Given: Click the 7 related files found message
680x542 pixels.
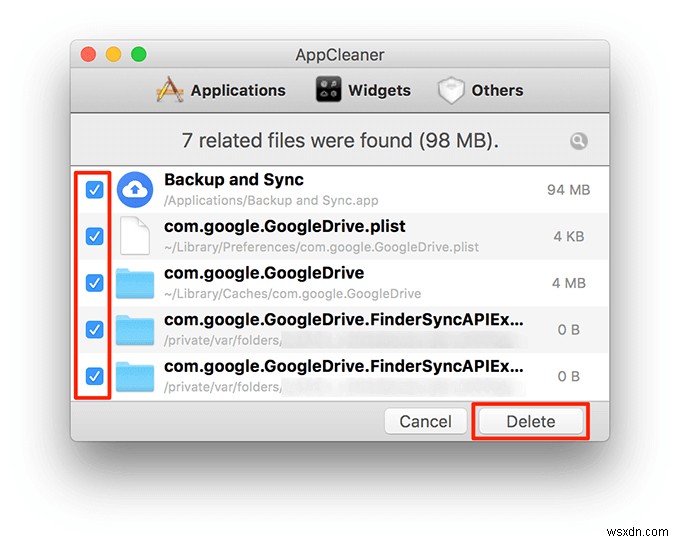Looking at the screenshot, I should tap(340, 140).
